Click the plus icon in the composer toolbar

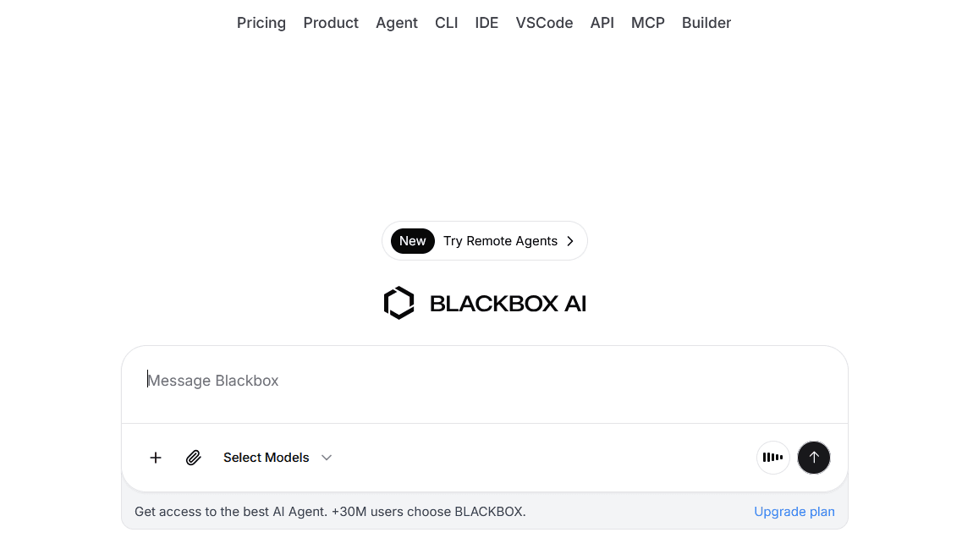(x=156, y=458)
